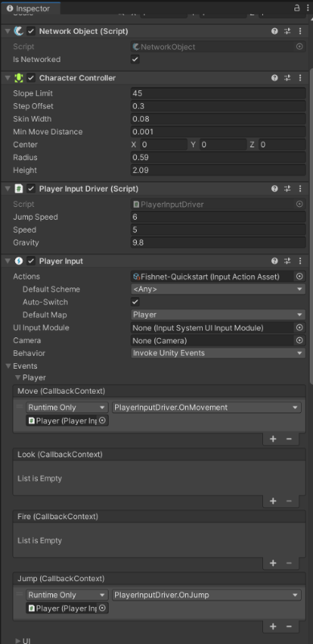Click the Slope Limit value field

point(218,93)
